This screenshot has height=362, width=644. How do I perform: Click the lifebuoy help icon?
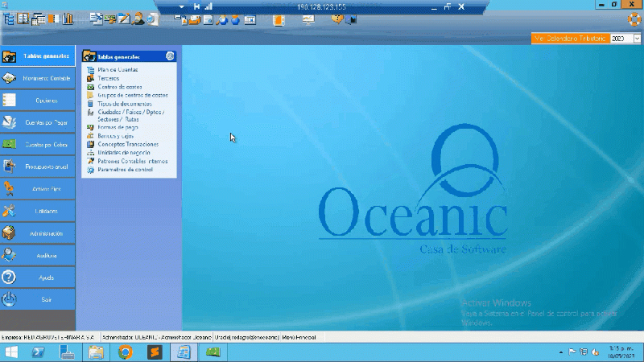pyautogui.click(x=634, y=19)
